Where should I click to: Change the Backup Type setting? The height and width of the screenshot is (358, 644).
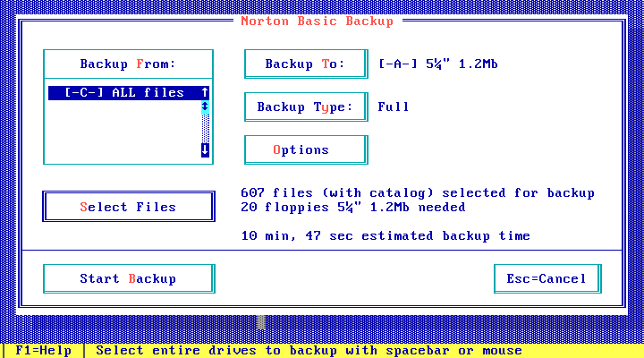pyautogui.click(x=306, y=107)
